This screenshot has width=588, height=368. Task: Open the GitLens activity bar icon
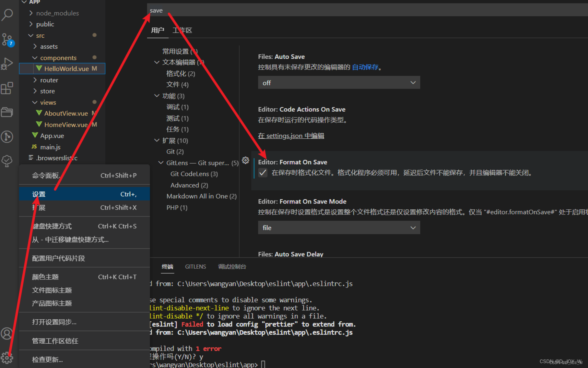coord(7,137)
